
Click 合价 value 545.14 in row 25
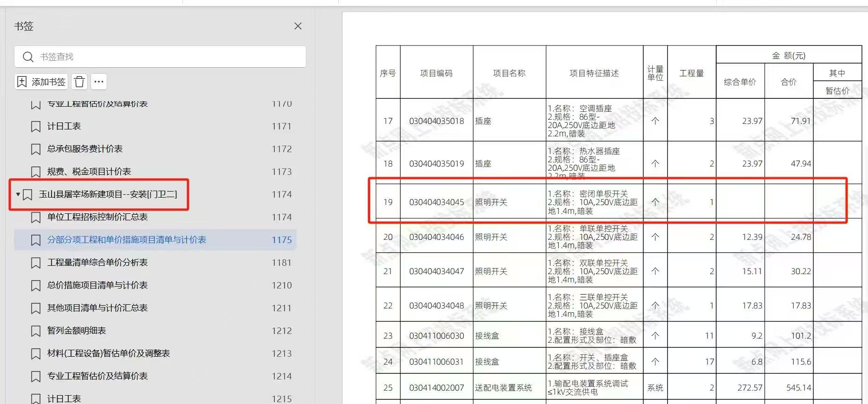coord(798,388)
